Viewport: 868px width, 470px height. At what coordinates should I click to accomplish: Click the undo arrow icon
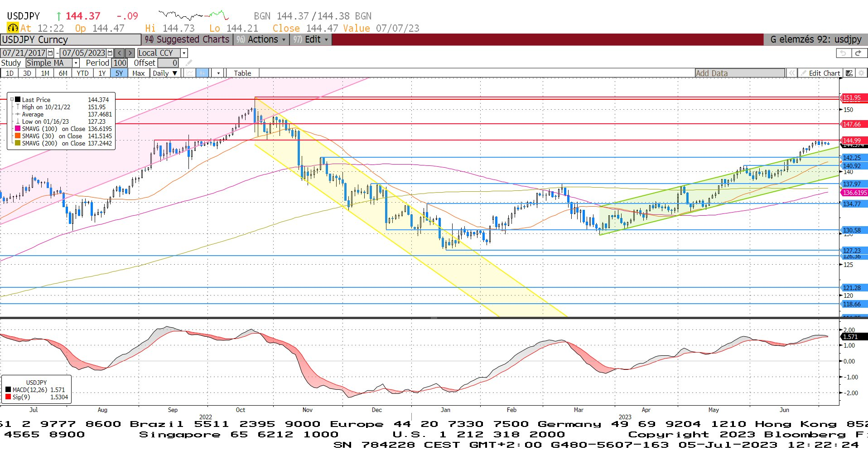click(843, 53)
